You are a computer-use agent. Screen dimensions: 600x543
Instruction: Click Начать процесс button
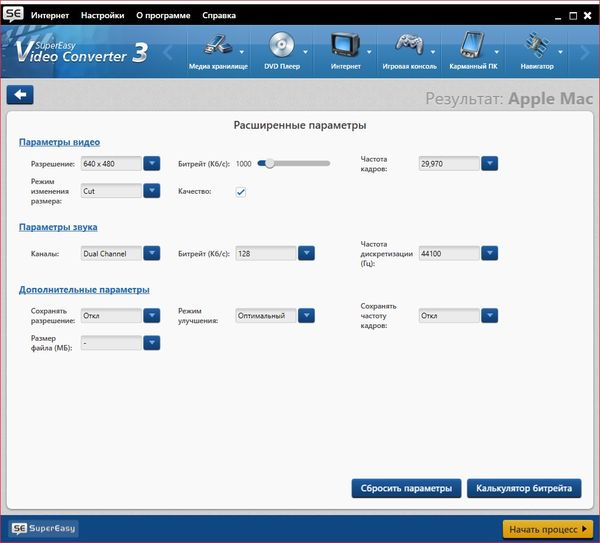point(548,529)
